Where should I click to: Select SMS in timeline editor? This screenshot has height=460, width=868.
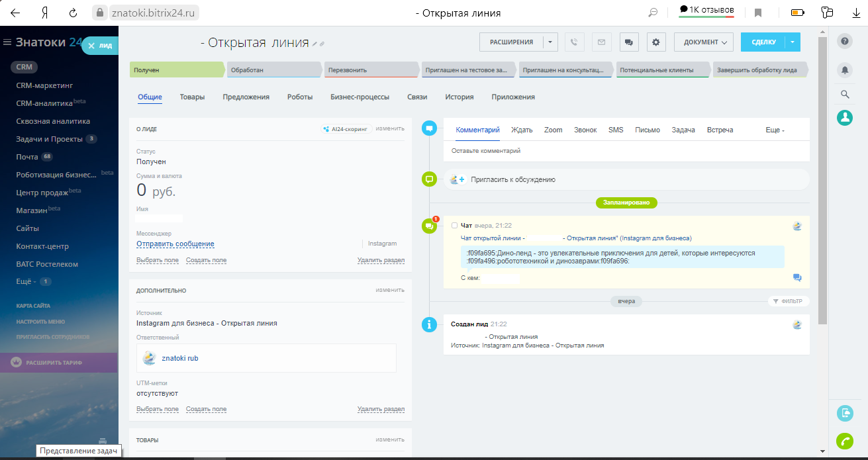[616, 130]
